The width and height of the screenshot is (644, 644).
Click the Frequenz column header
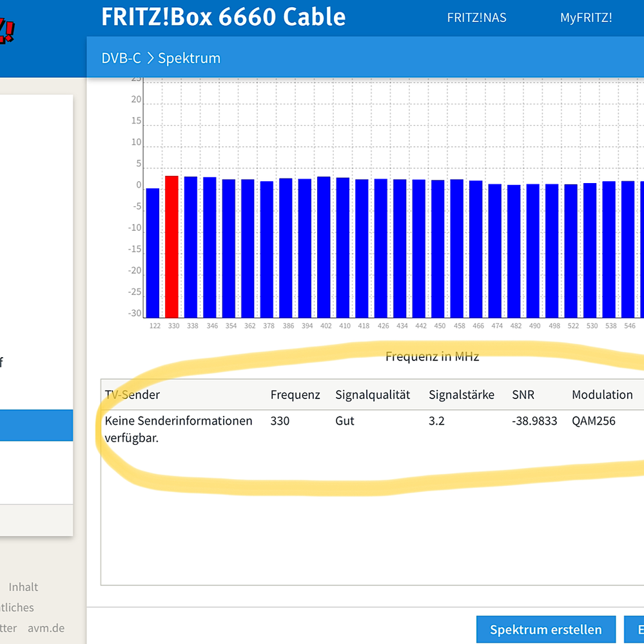pos(295,395)
